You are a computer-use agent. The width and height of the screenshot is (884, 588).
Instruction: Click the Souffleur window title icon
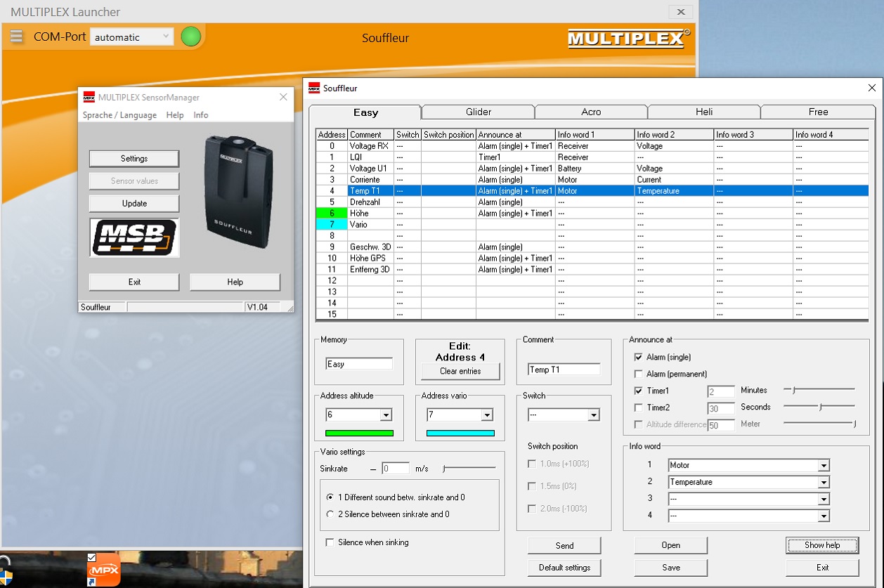314,88
